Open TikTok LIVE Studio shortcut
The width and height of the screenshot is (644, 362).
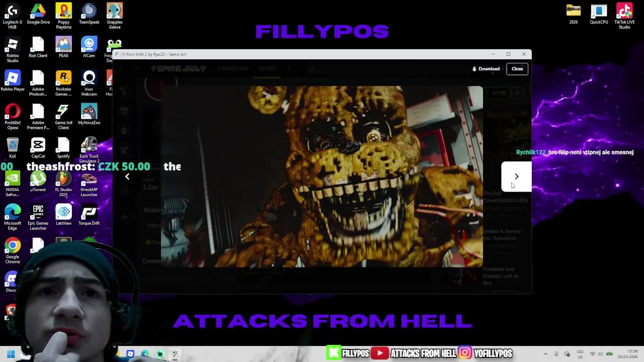pyautogui.click(x=624, y=16)
